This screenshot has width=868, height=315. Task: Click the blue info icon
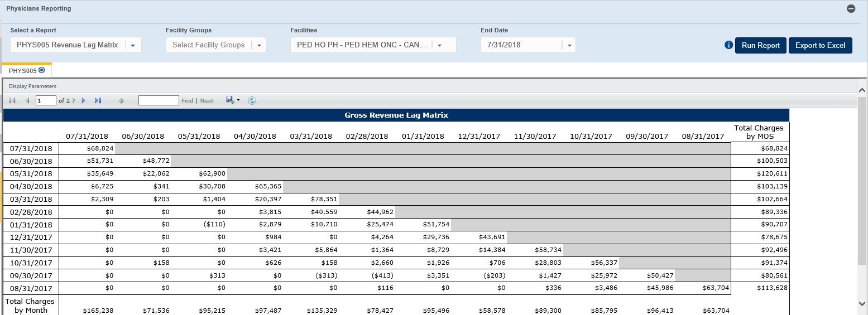[x=728, y=45]
